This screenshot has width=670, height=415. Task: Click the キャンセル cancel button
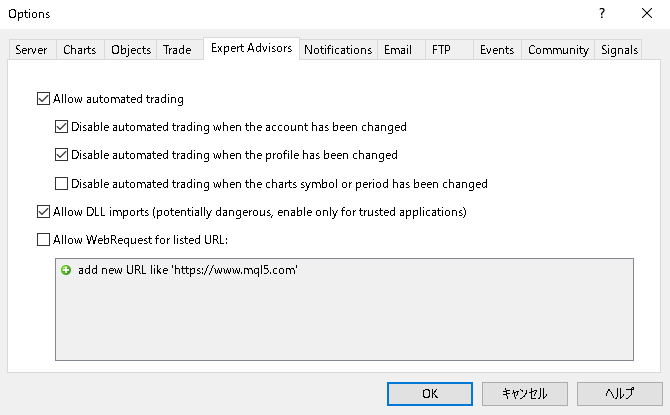click(x=521, y=393)
